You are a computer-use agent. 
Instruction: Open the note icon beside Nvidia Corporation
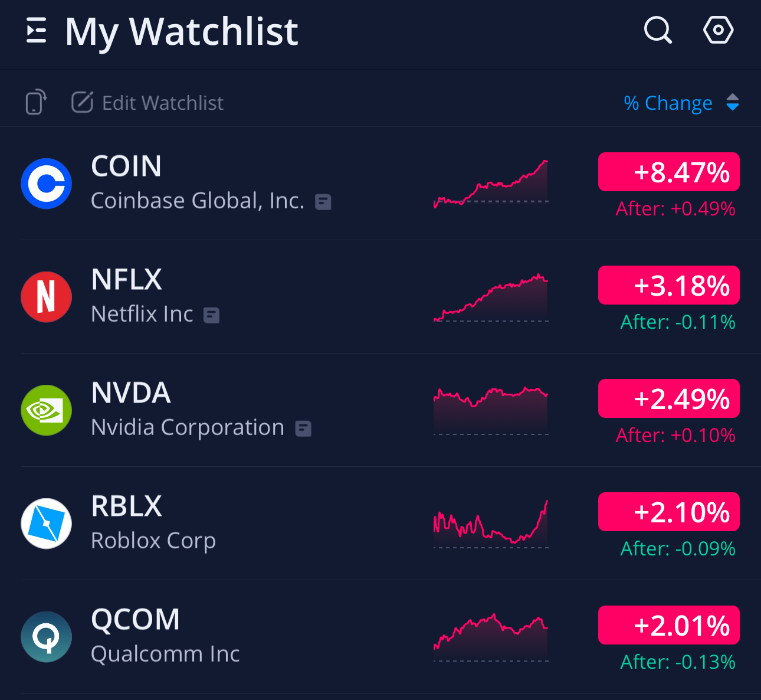(x=303, y=428)
